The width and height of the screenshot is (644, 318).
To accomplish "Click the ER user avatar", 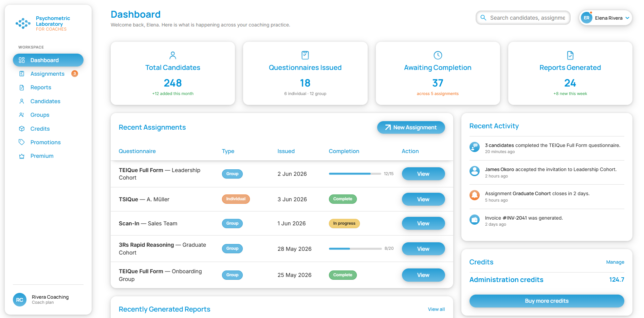I will click(x=587, y=18).
